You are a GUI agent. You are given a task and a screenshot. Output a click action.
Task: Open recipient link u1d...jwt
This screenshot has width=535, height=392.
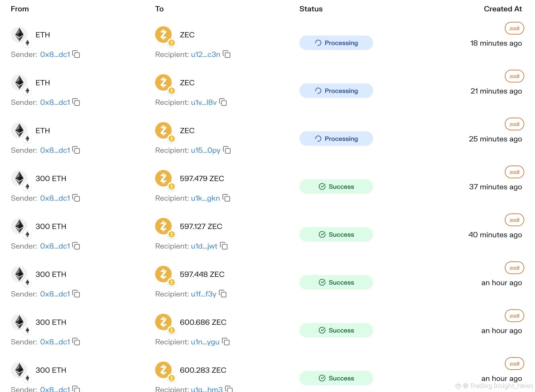(204, 246)
